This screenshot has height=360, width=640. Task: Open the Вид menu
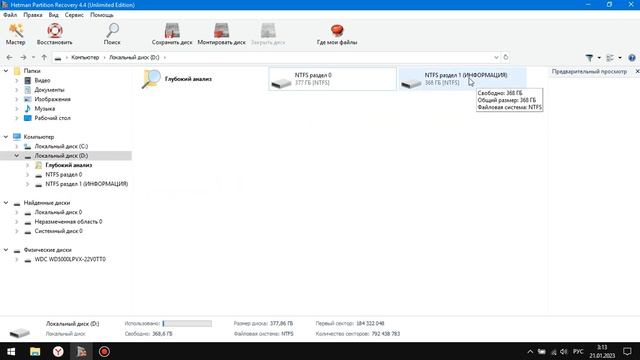click(x=53, y=15)
